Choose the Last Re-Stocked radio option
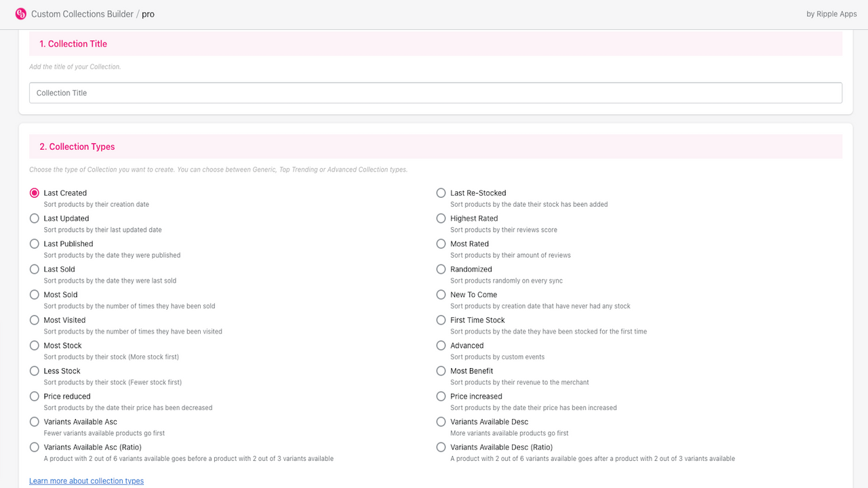Viewport: 868px width, 488px height. (441, 193)
